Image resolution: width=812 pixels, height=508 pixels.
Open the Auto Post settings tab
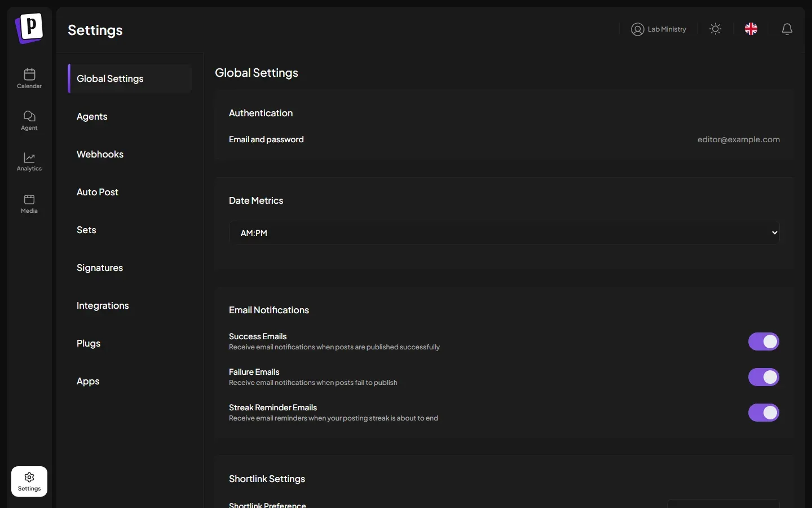(x=130, y=192)
